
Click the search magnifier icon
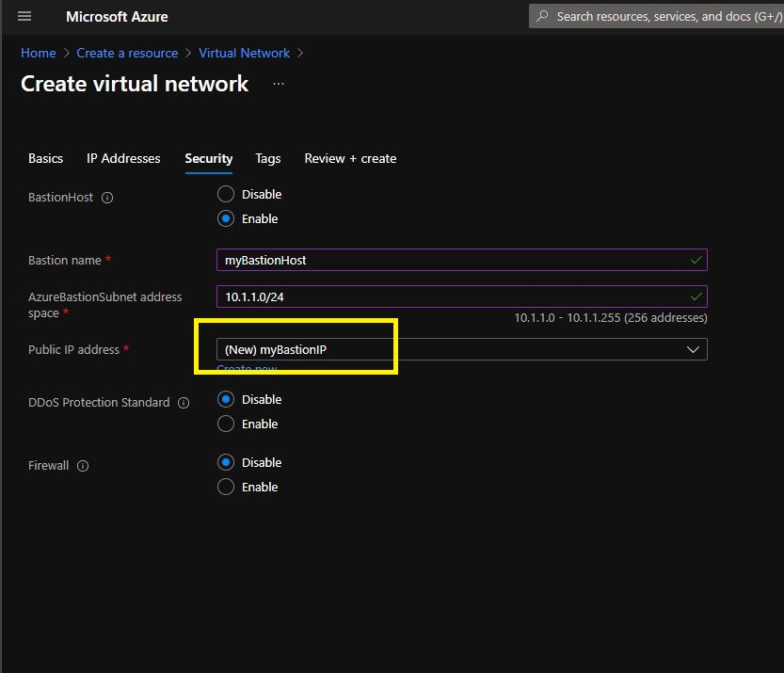click(542, 17)
